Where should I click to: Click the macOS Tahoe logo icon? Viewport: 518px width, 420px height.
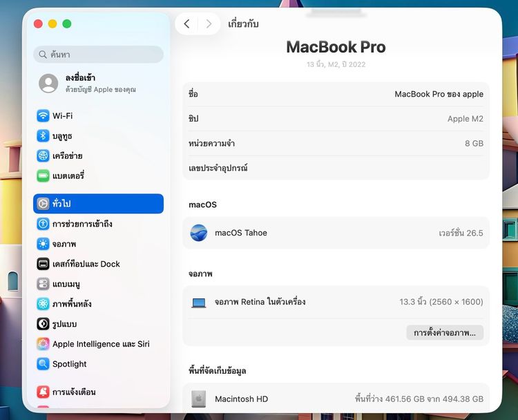tap(198, 233)
